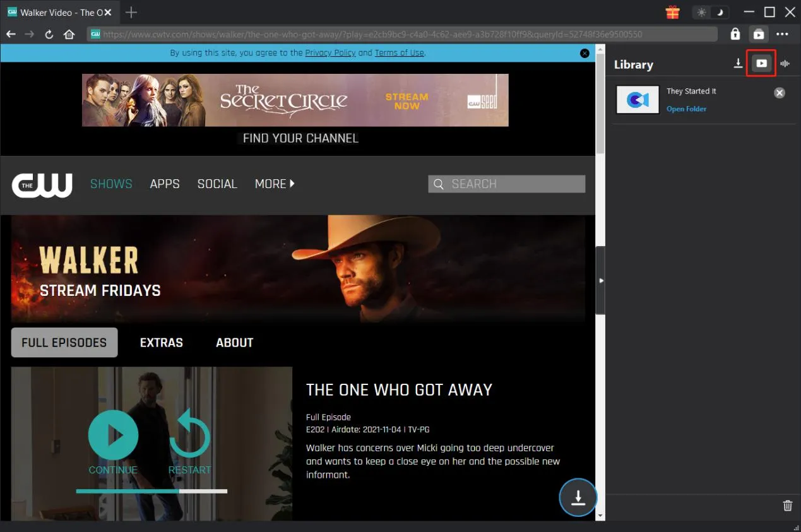This screenshot has width=801, height=532.
Task: Show the Downloading list in Library
Action: (x=738, y=64)
